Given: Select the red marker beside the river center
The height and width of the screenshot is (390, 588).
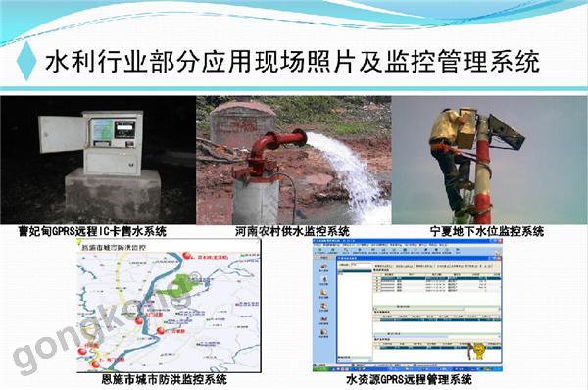Looking at the screenshot, I should pyautogui.click(x=139, y=320).
